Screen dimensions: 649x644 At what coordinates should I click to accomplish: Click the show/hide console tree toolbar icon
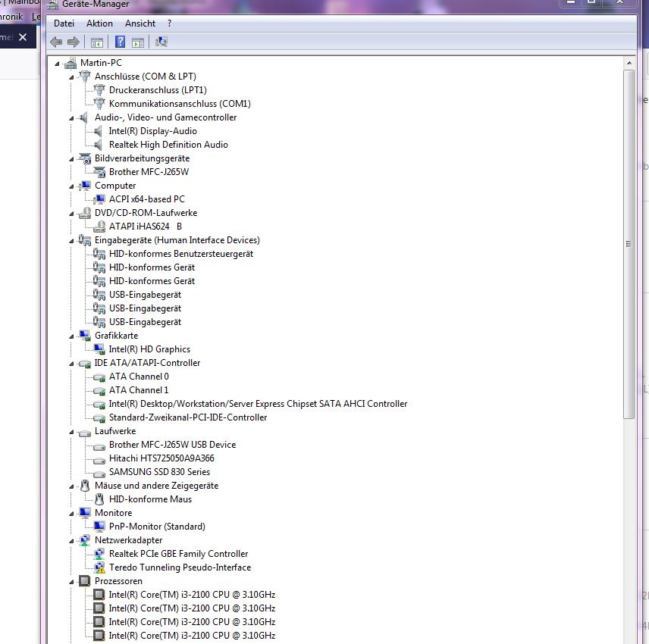(96, 42)
